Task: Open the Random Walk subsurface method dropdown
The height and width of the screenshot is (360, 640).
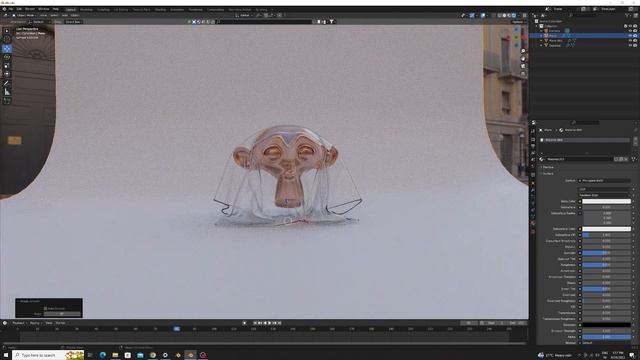Action: [604, 195]
